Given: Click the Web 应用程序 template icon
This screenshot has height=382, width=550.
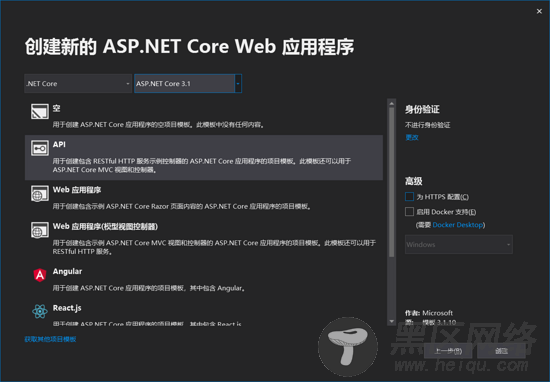Looking at the screenshot, I should 40,194.
